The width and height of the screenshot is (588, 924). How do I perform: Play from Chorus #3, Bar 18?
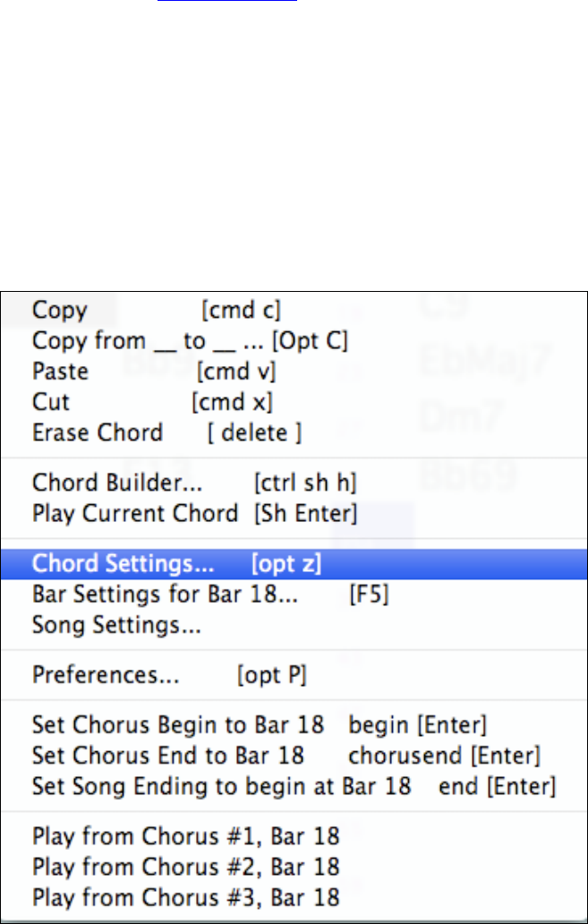(x=186, y=897)
